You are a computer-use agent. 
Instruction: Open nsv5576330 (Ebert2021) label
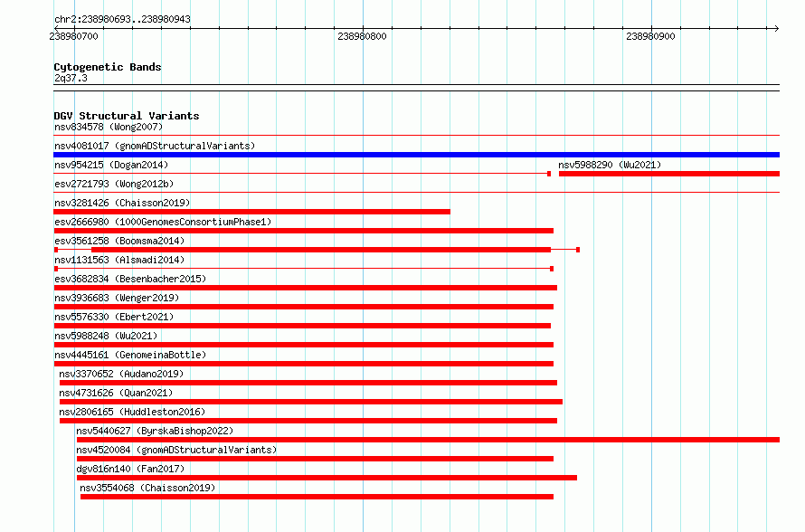[114, 317]
